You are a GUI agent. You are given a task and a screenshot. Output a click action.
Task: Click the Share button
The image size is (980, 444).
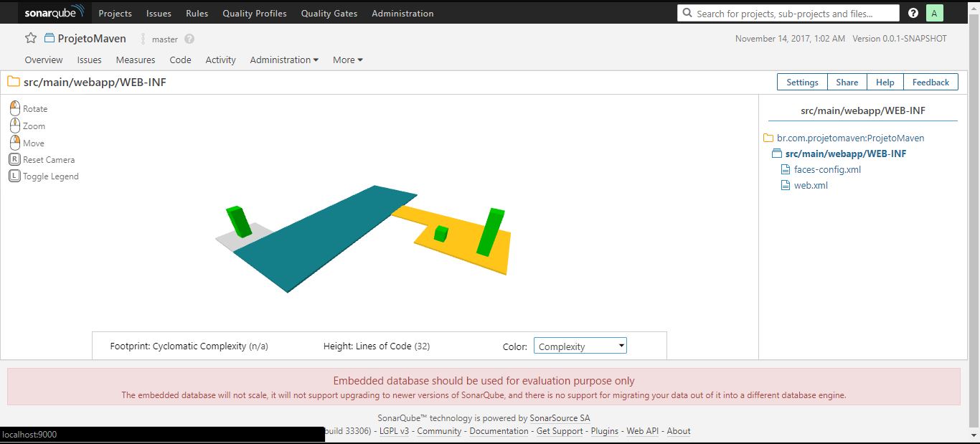click(x=847, y=82)
